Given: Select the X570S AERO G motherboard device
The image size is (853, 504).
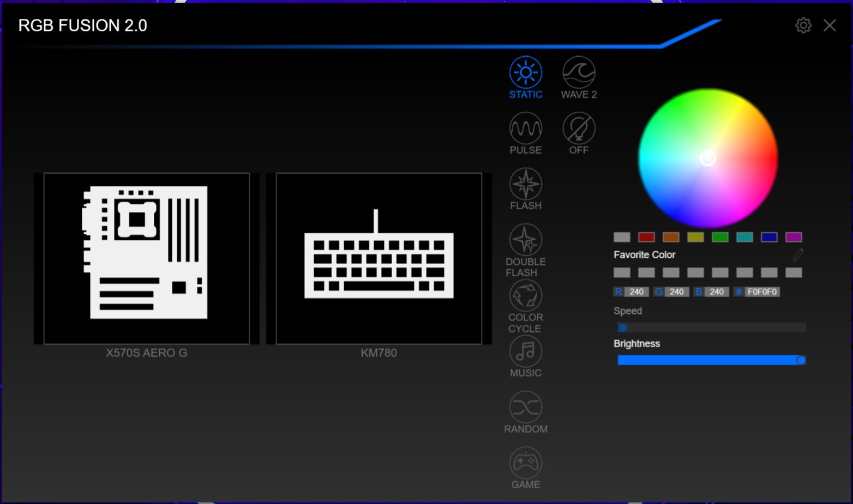Looking at the screenshot, I should point(147,258).
